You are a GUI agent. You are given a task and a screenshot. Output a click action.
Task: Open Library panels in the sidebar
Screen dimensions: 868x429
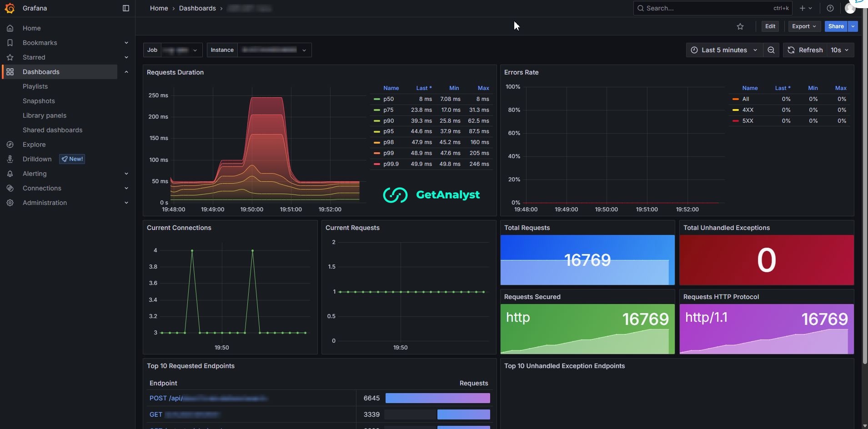[x=45, y=115]
